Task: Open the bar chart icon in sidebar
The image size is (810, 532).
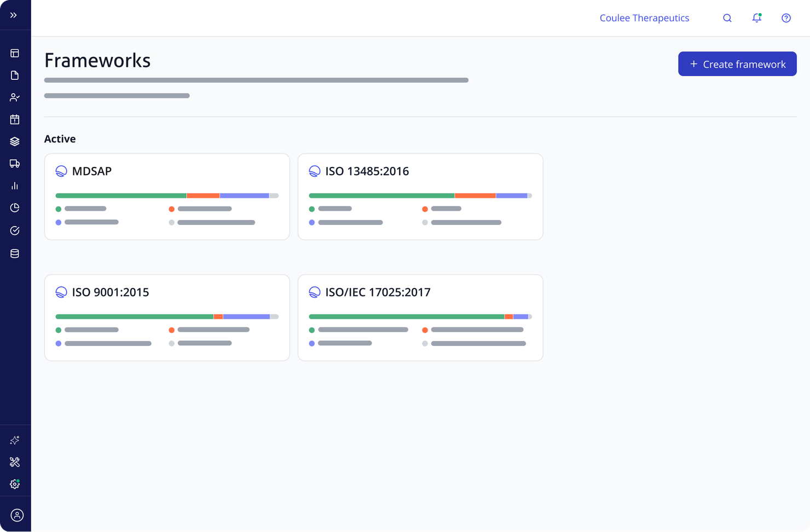Action: point(15,186)
